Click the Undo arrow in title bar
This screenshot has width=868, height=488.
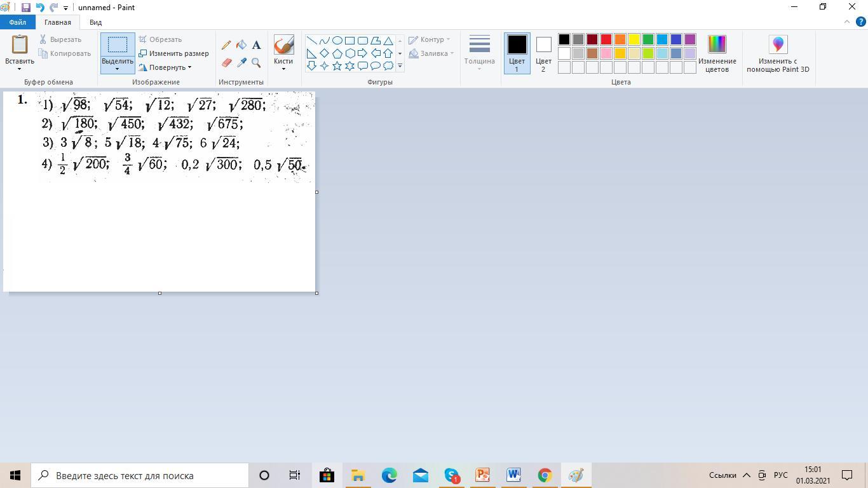tap(40, 8)
